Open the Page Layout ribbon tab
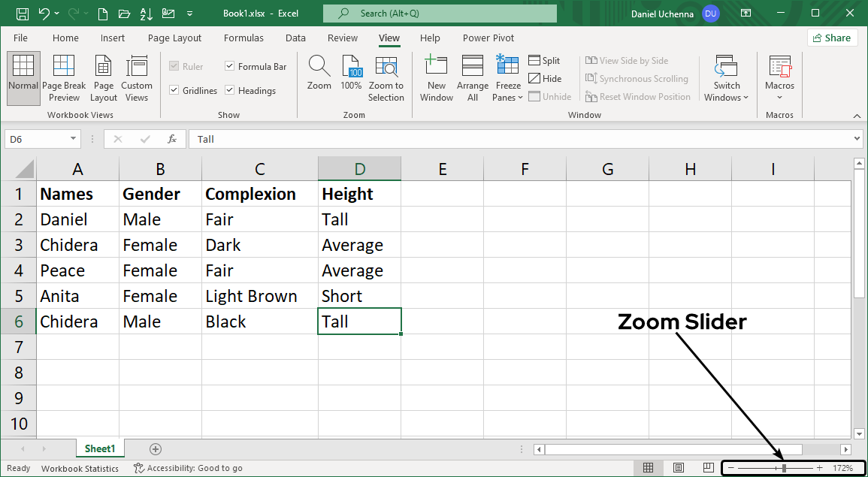868x477 pixels. coord(174,38)
